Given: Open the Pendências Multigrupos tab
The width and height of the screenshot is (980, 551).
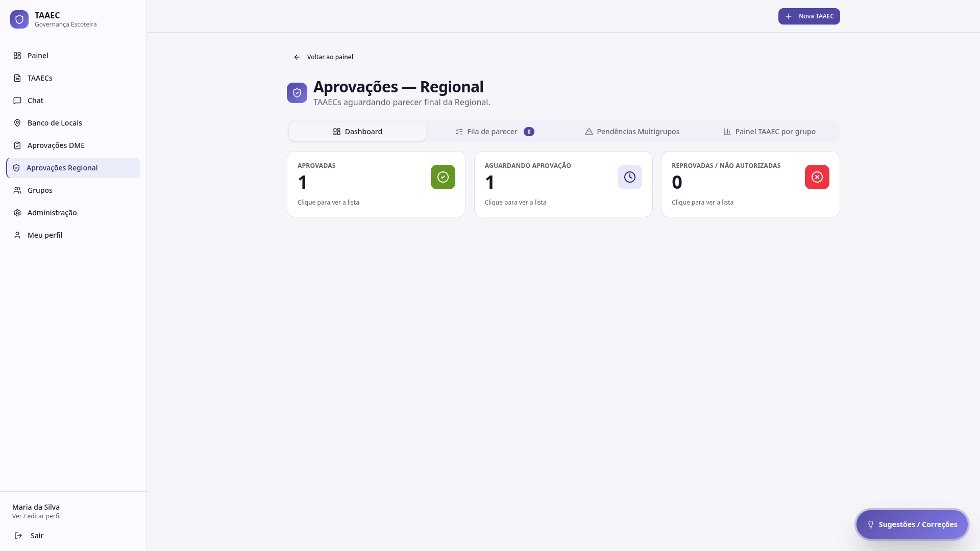Looking at the screenshot, I should (632, 132).
